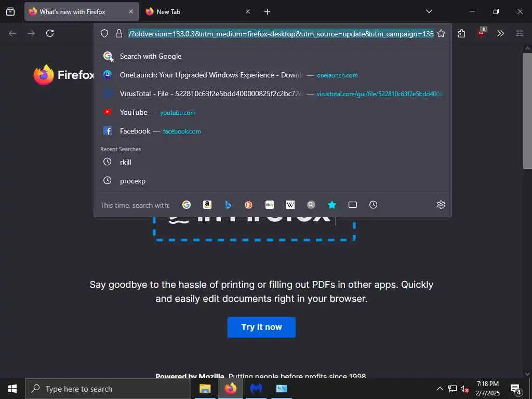Click the Try it now button
The height and width of the screenshot is (399, 532).
261,327
